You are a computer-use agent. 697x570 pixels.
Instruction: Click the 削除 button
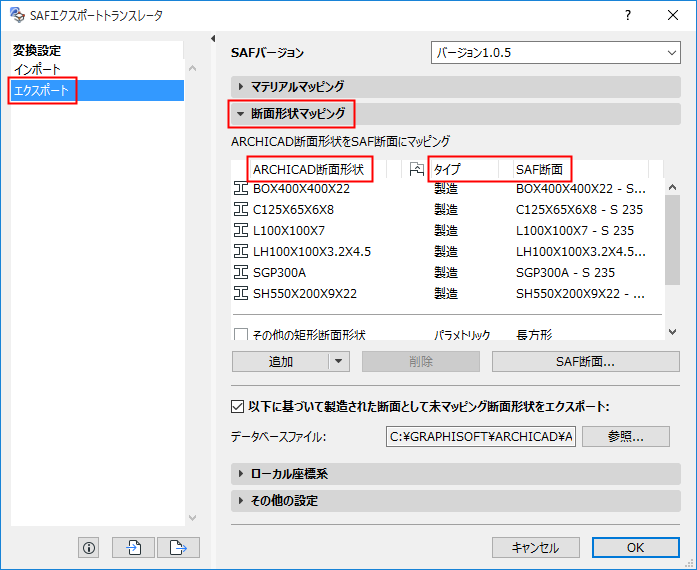click(x=421, y=361)
